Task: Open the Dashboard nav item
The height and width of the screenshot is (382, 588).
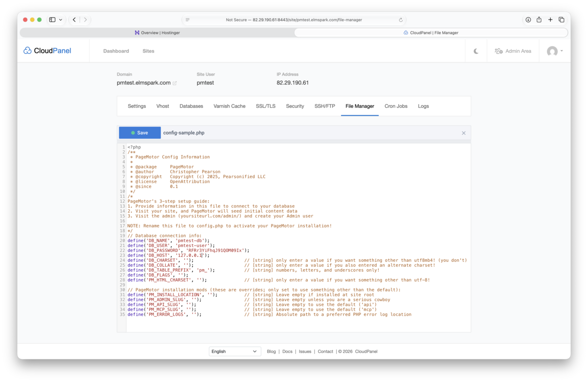Action: [x=116, y=51]
